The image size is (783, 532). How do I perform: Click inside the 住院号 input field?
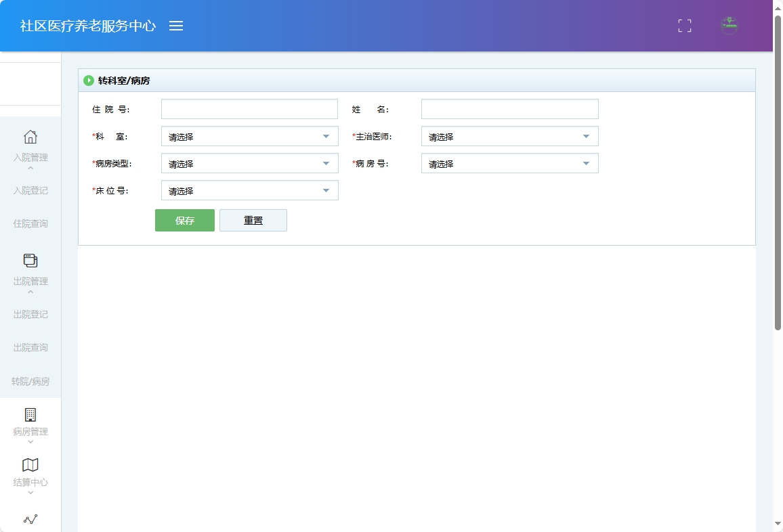(249, 108)
